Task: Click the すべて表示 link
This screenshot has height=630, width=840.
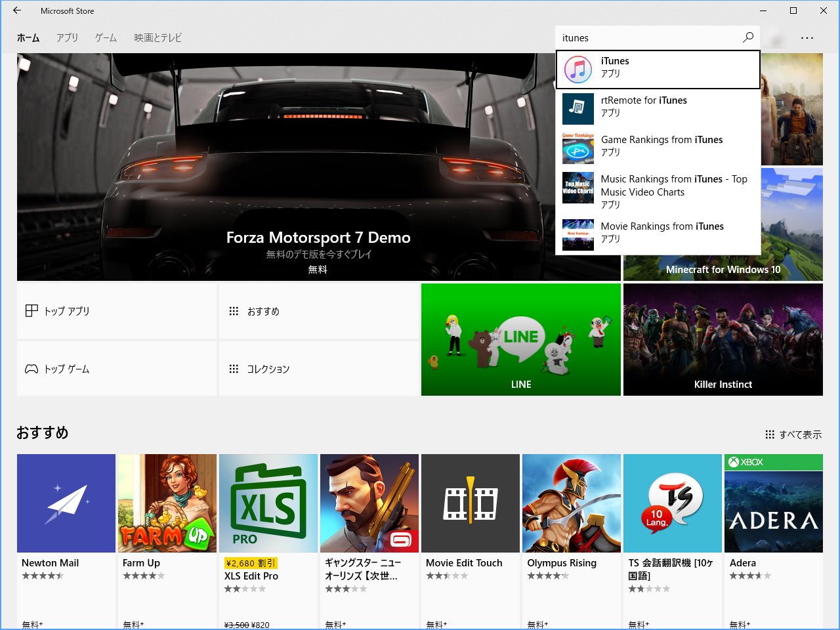Action: click(794, 434)
